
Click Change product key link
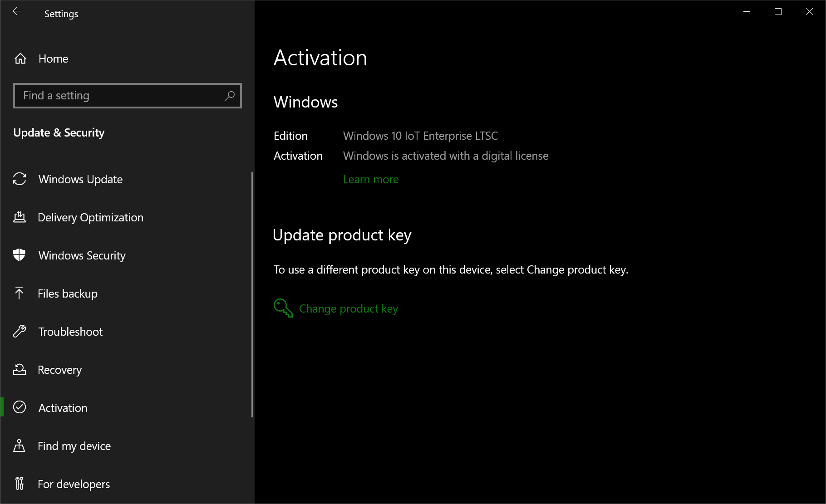(x=348, y=308)
